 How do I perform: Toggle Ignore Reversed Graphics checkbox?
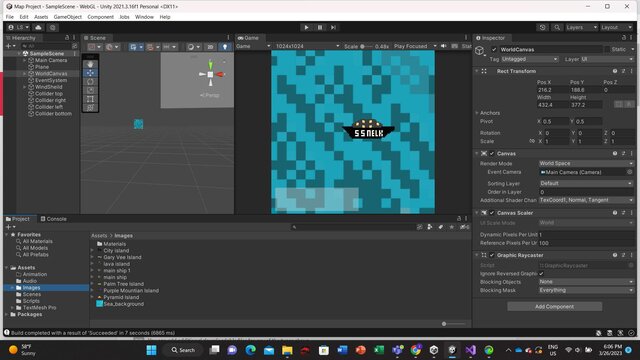pyautogui.click(x=541, y=273)
